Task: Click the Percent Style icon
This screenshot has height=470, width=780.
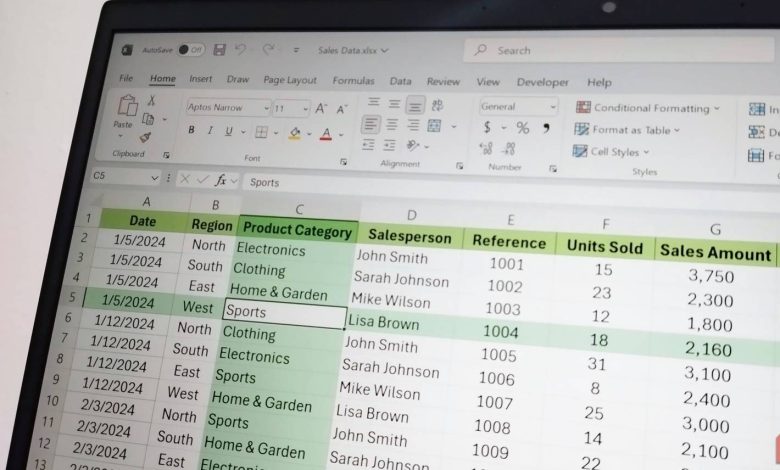Action: coord(522,128)
